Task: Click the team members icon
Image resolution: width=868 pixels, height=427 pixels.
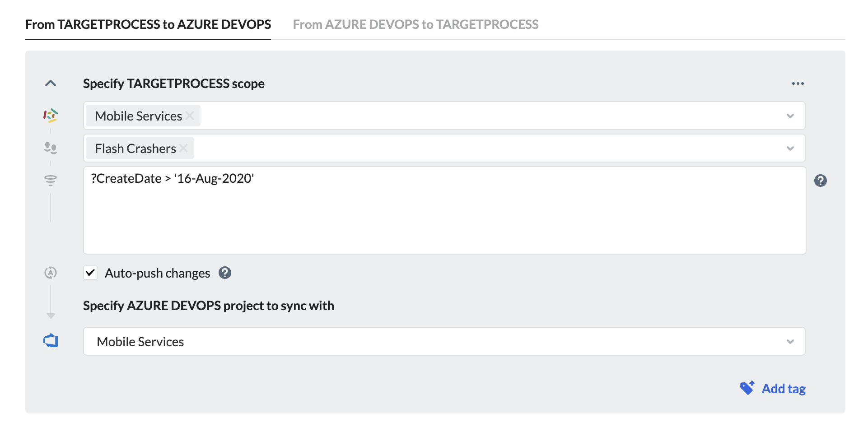Action: click(51, 147)
